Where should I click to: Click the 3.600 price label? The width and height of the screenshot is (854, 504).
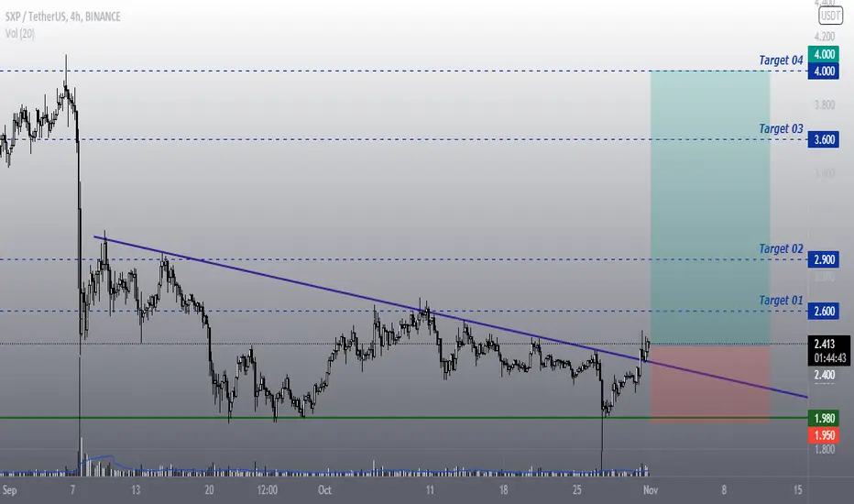point(824,139)
